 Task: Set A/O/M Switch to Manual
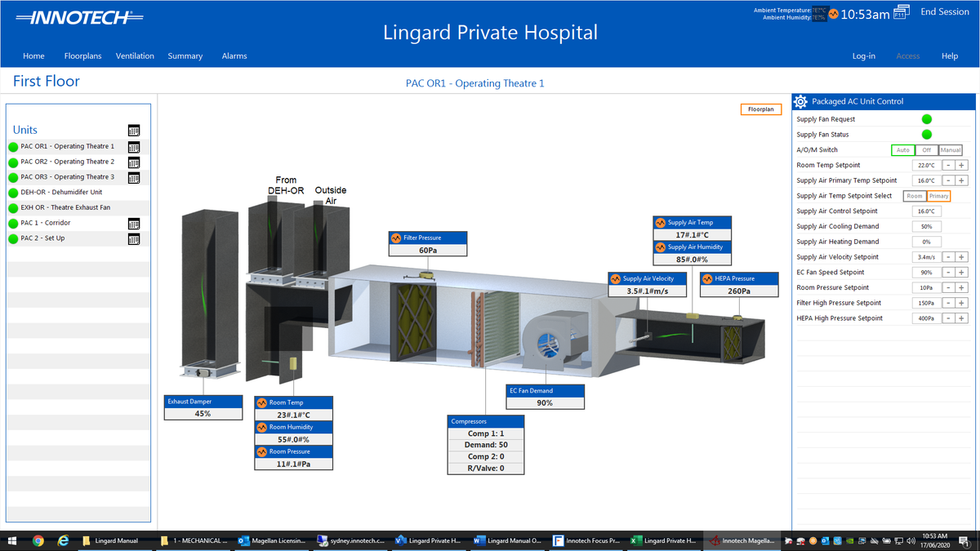[x=951, y=150]
